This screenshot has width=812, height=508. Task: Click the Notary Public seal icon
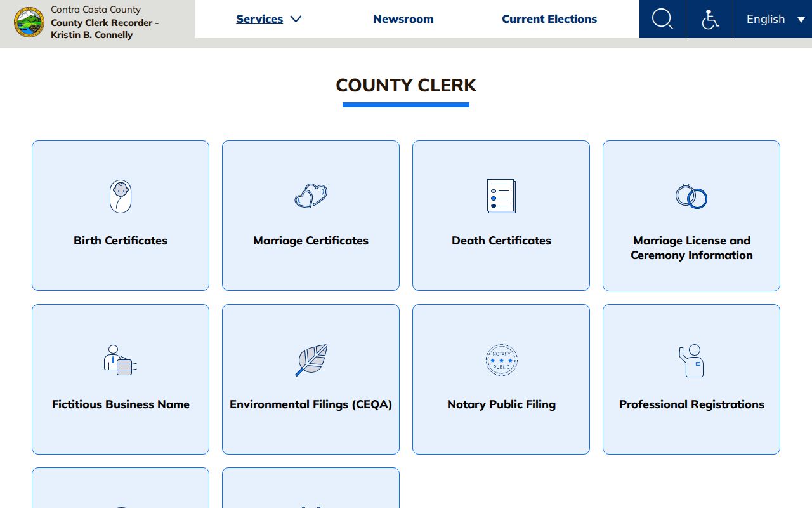click(501, 360)
